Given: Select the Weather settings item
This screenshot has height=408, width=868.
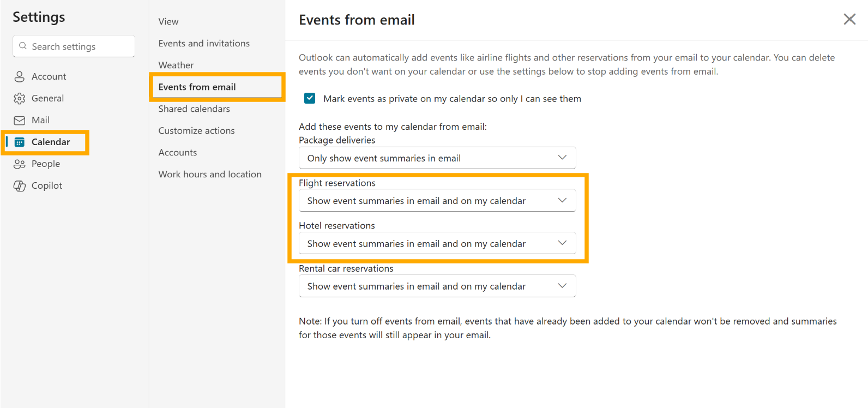Looking at the screenshot, I should (x=176, y=65).
